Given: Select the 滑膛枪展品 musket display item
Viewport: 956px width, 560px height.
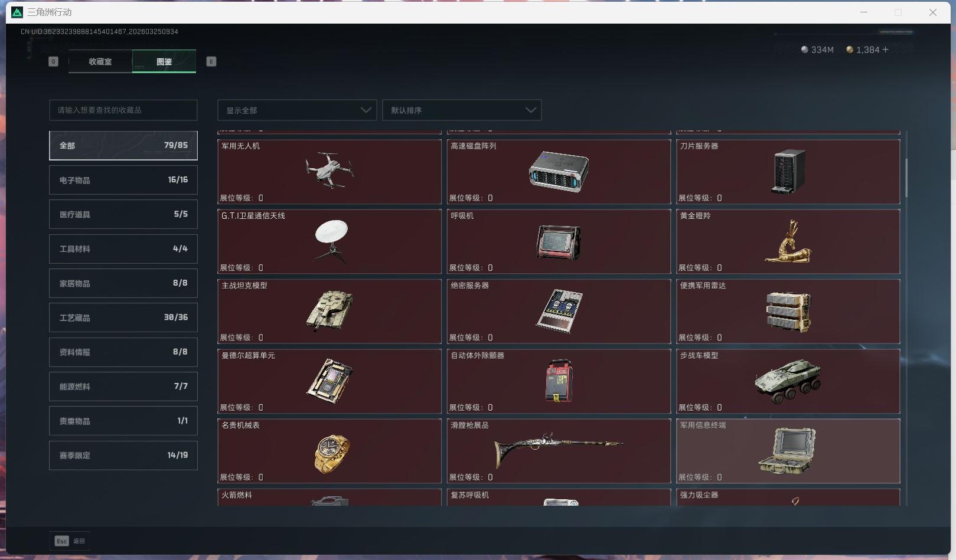Looking at the screenshot, I should (559, 451).
